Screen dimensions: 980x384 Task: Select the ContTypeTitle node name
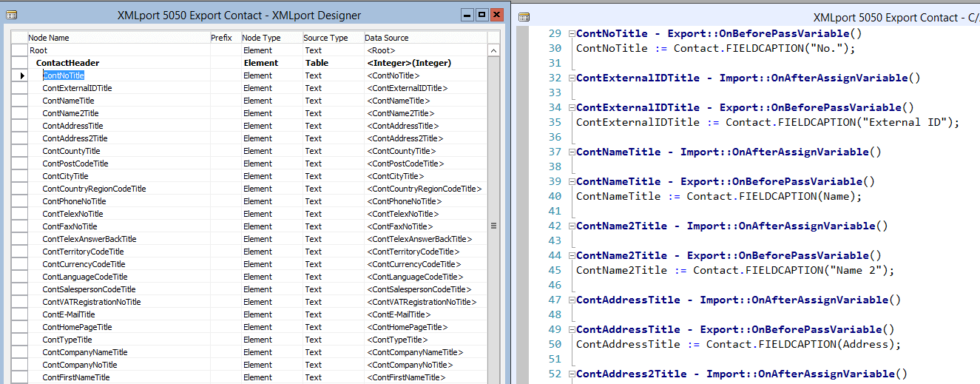[67, 340]
